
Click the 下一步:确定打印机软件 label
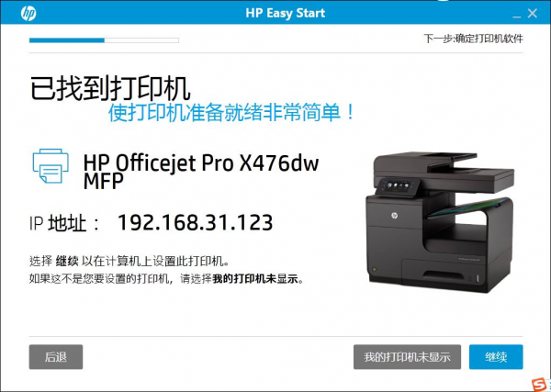[x=473, y=39]
